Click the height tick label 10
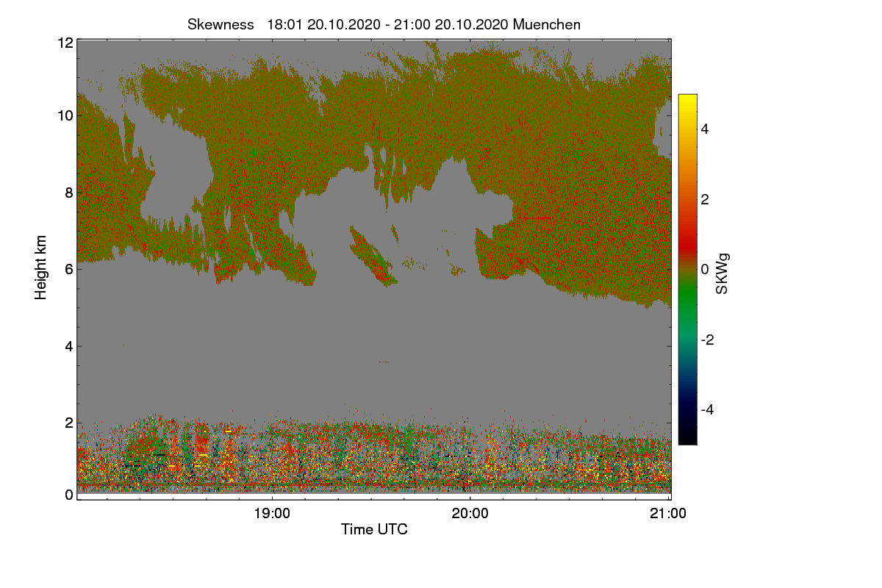 click(x=65, y=115)
